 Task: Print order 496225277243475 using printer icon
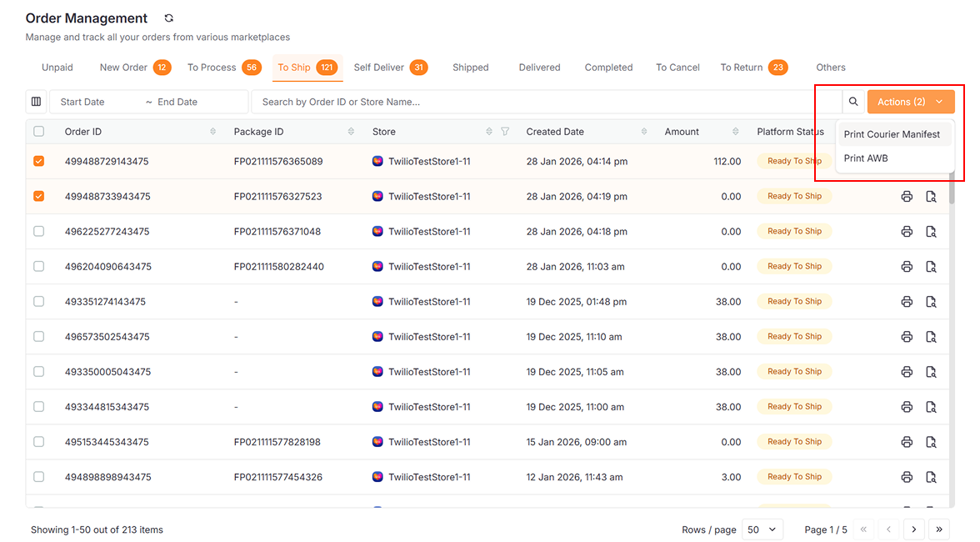point(907,232)
